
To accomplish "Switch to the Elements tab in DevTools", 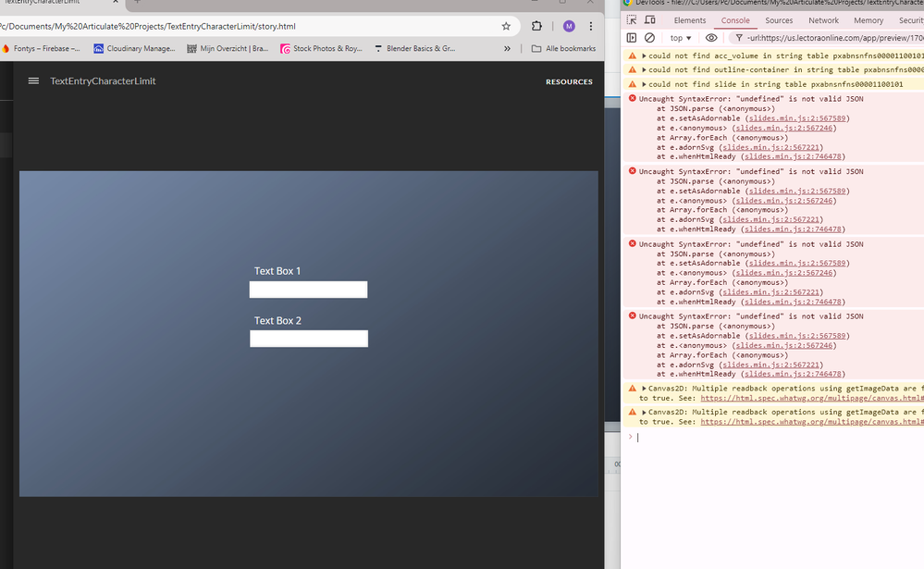I will (690, 20).
